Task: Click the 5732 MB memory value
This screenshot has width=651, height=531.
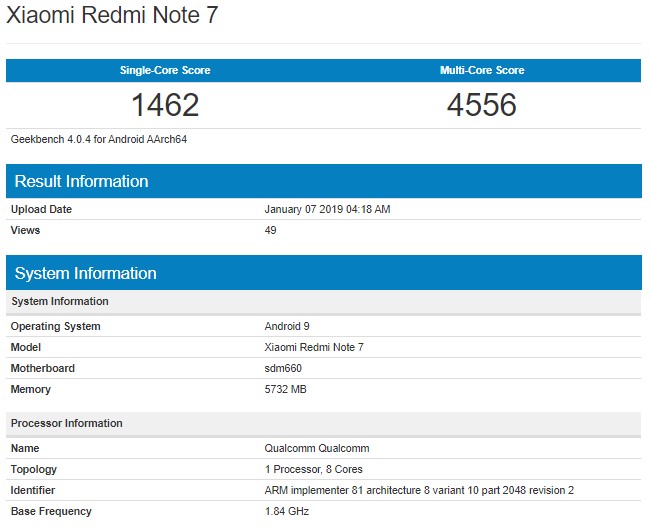Action: pyautogui.click(x=286, y=389)
